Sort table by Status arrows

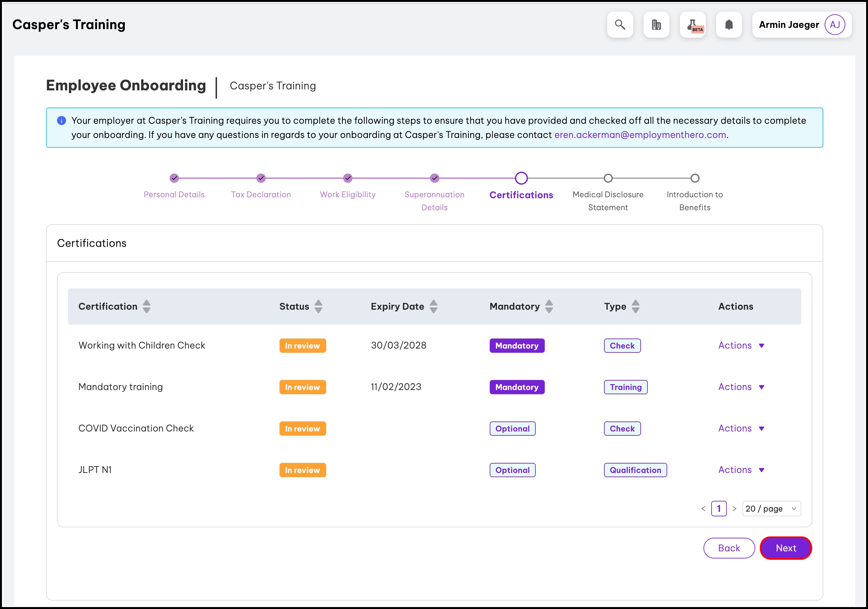[318, 306]
